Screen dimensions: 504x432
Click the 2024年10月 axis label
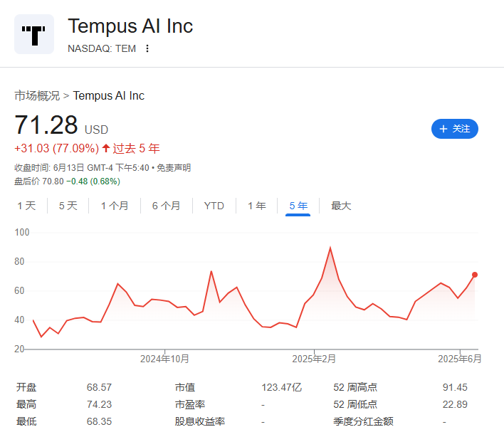point(164,359)
